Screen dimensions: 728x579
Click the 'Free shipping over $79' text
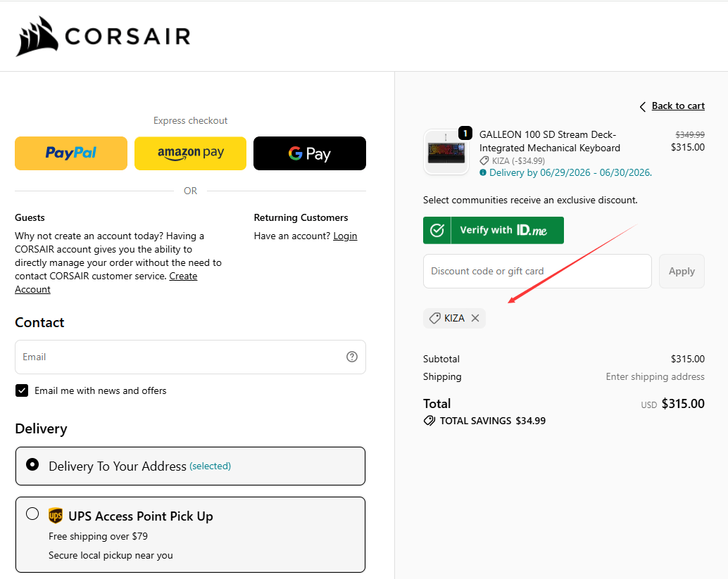[x=98, y=536]
